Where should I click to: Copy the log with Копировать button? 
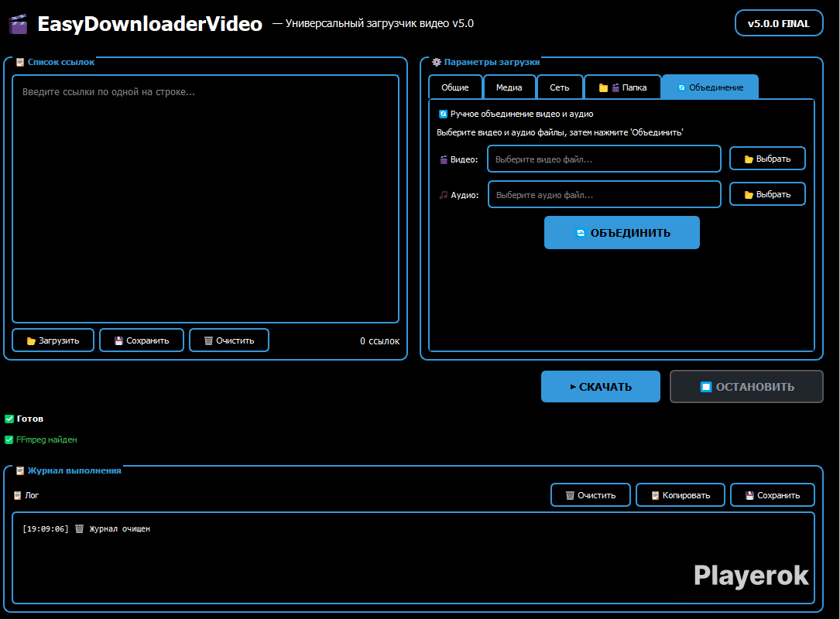coord(681,495)
